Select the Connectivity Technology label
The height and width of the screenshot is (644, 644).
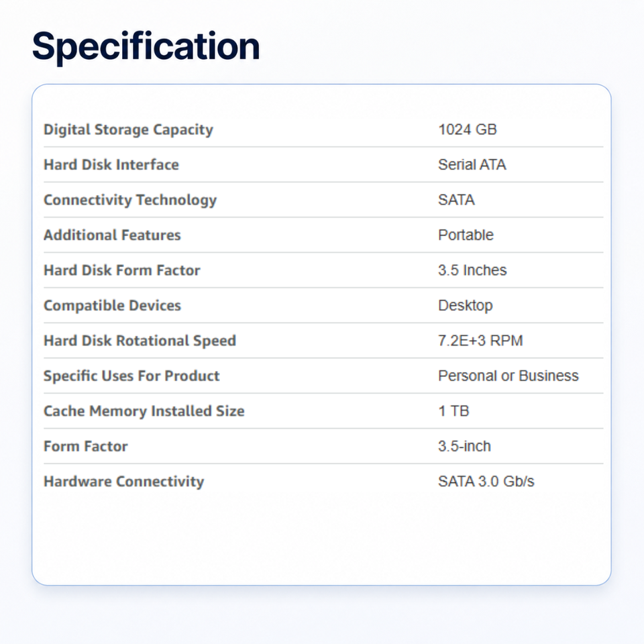coord(130,200)
